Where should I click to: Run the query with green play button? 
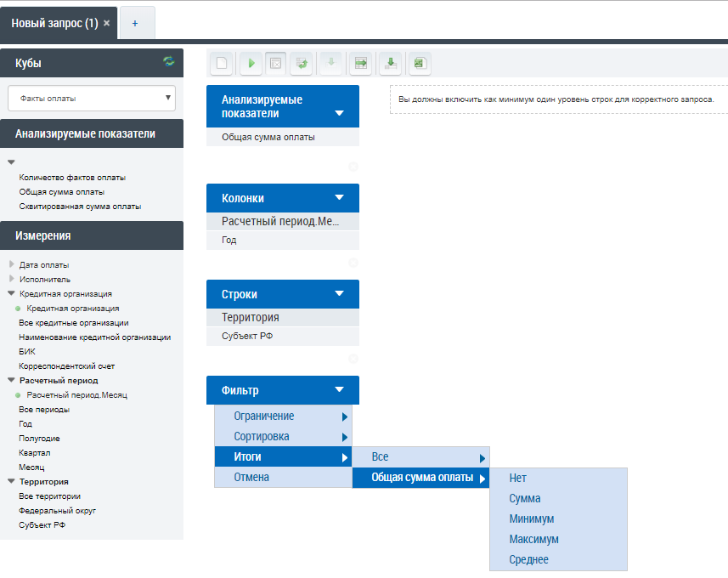(251, 63)
